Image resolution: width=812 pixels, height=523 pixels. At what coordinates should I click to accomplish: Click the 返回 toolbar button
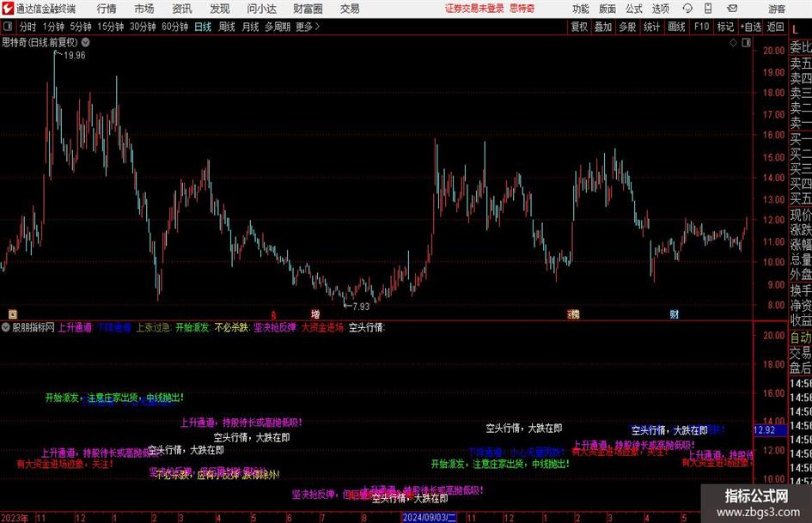coord(775,27)
